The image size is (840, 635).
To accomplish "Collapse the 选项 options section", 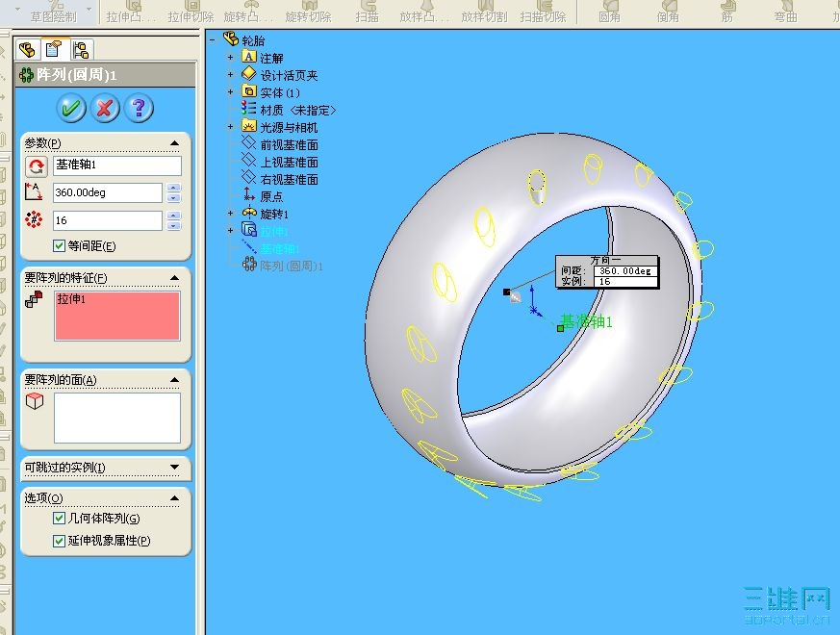I will pos(174,498).
